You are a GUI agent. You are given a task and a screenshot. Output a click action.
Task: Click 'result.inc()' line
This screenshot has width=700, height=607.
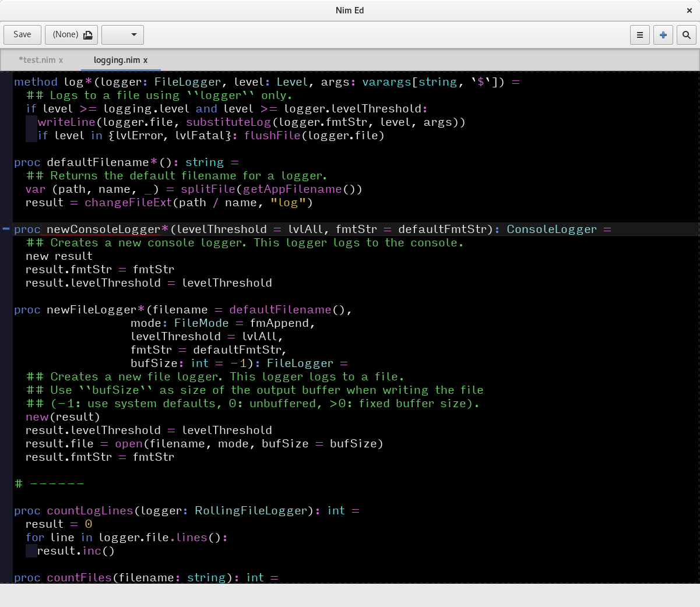point(76,551)
